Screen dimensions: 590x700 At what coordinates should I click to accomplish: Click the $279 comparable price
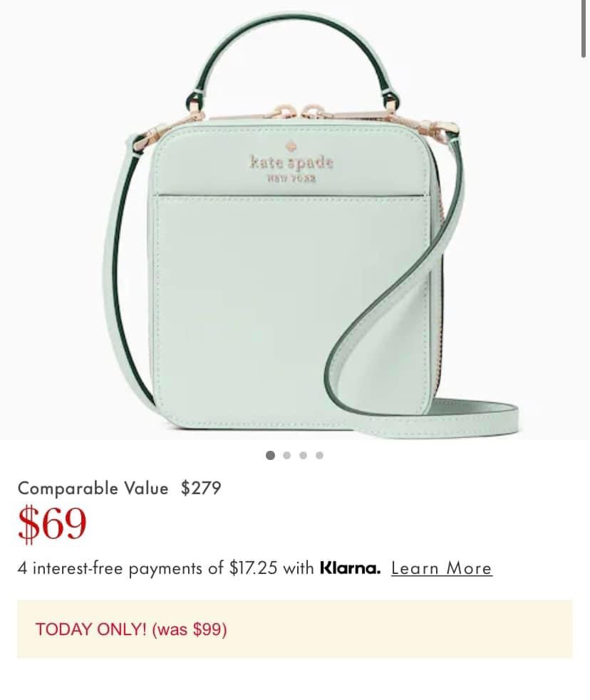tap(201, 488)
